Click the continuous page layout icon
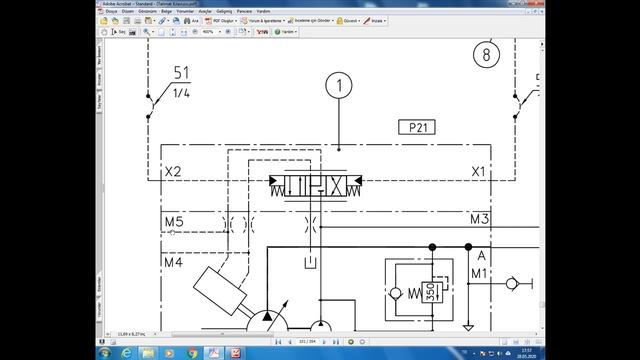Viewport: 640px width, 360px height. click(516, 342)
